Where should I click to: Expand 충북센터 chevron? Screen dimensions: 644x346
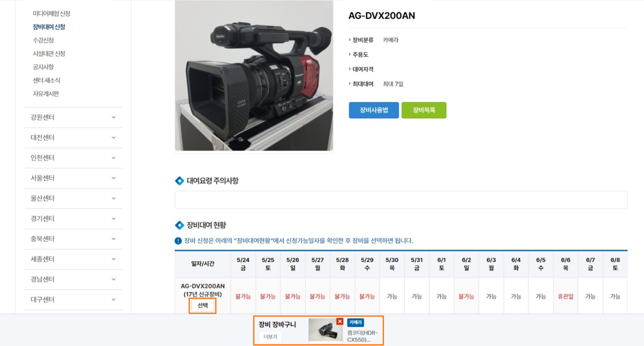(x=114, y=239)
